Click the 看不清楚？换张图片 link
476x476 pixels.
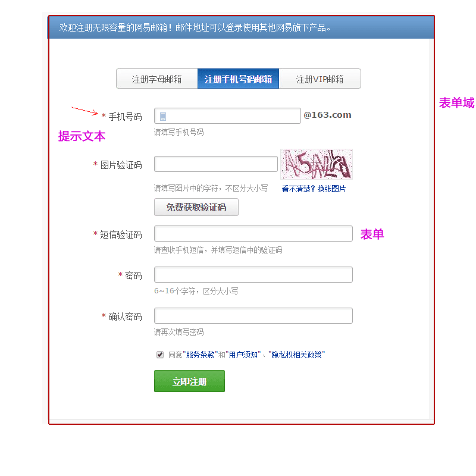click(314, 189)
